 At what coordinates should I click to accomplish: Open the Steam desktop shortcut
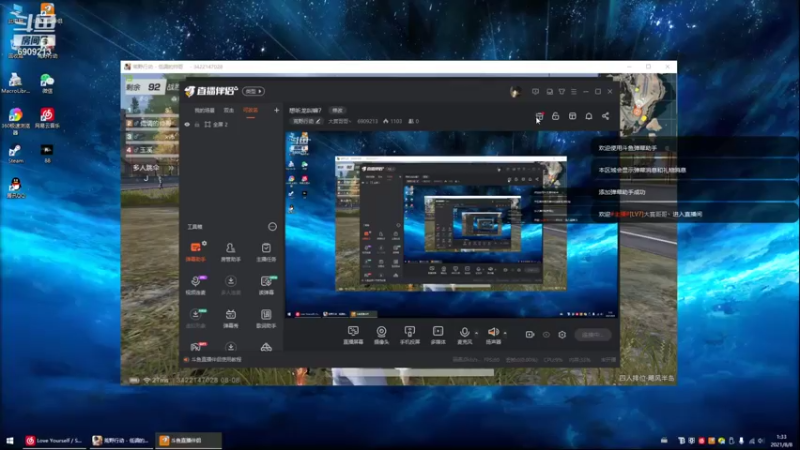[x=15, y=154]
